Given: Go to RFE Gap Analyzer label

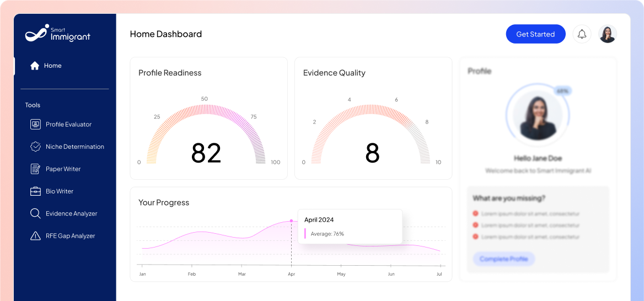Looking at the screenshot, I should click(x=70, y=236).
